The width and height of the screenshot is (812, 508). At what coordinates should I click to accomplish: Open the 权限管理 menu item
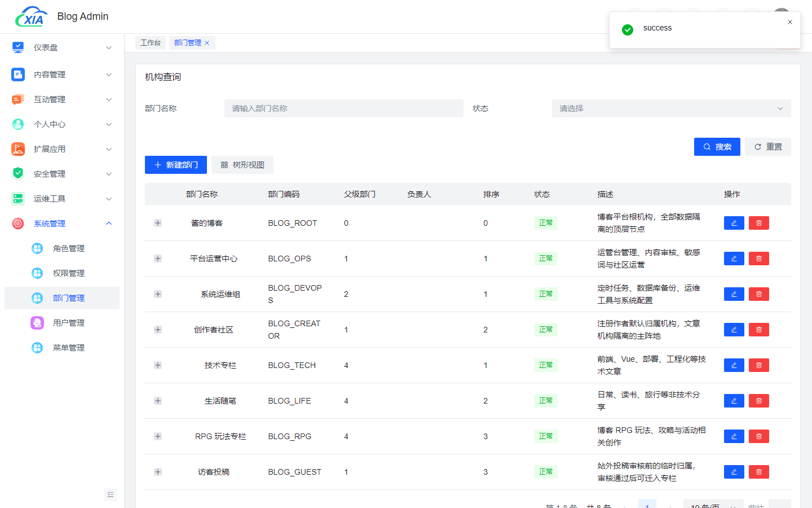(62, 273)
